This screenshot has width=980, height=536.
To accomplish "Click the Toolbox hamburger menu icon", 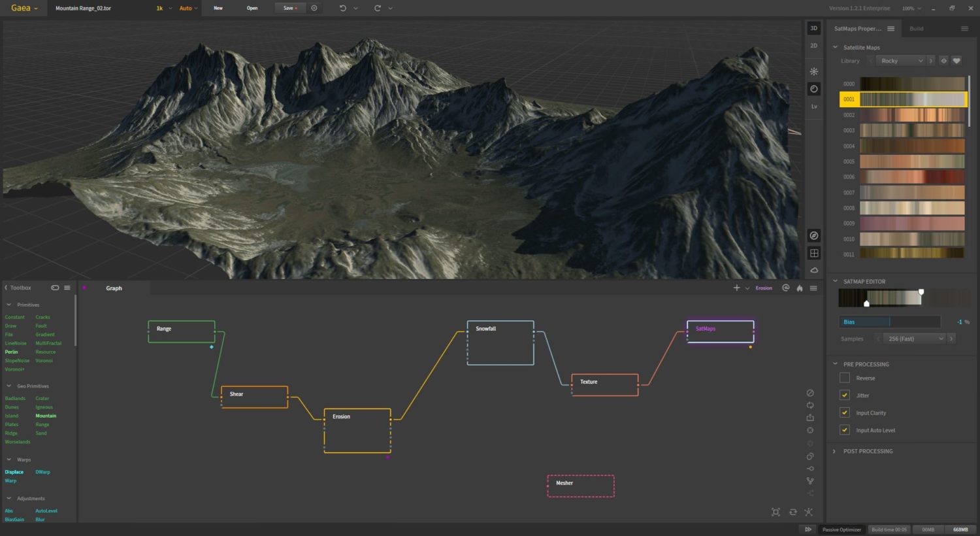I will coord(67,288).
